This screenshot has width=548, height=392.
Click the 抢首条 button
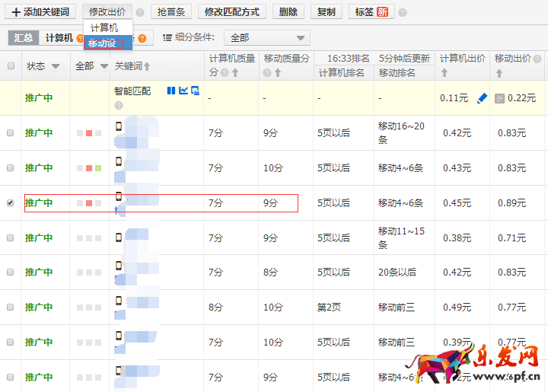coord(171,12)
